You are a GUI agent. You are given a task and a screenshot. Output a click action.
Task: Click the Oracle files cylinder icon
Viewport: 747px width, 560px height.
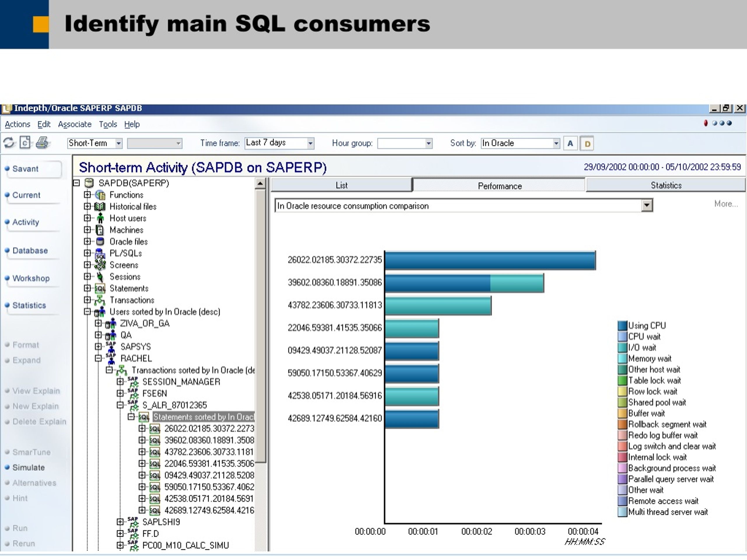click(100, 241)
